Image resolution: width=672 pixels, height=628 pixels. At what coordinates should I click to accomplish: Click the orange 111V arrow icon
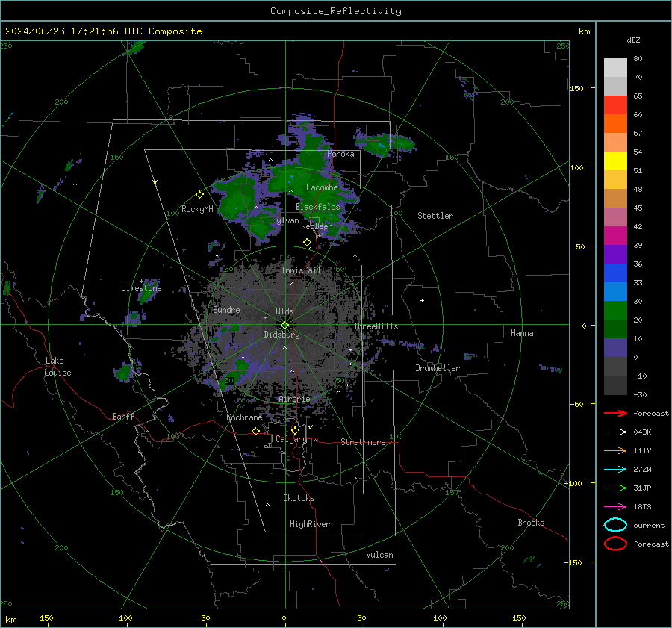click(615, 450)
